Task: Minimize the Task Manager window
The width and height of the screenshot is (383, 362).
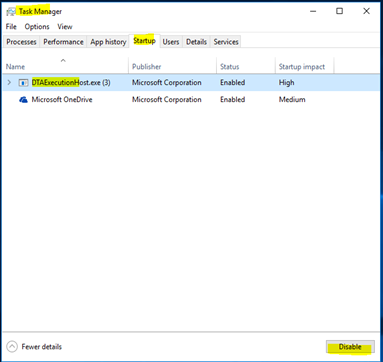Action: [313, 11]
